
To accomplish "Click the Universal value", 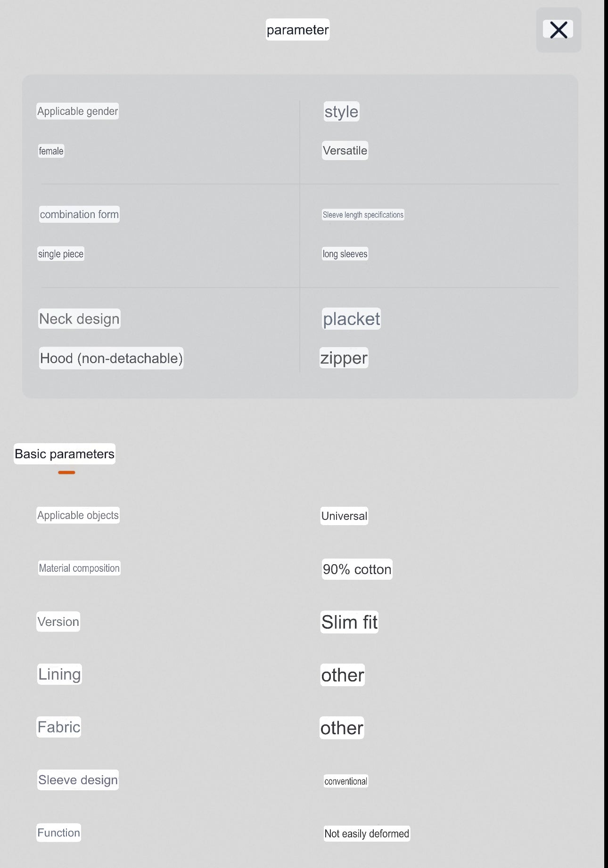I will pyautogui.click(x=344, y=516).
